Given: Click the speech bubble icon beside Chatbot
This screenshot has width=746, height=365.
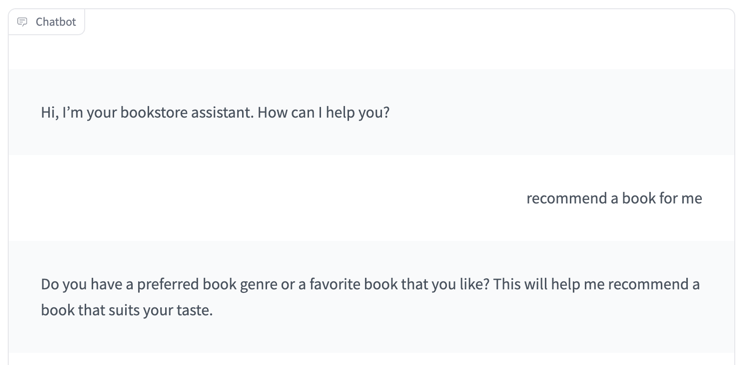Looking at the screenshot, I should pos(22,21).
